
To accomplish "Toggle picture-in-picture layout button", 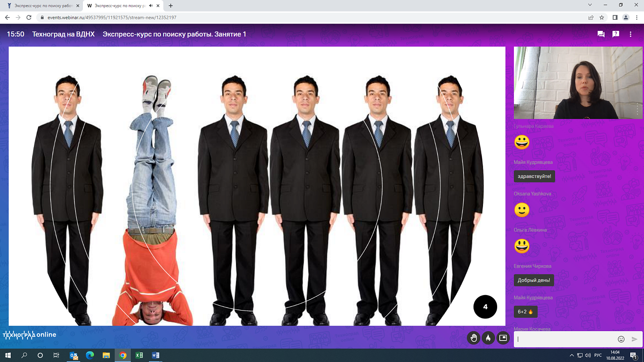I will pos(503,338).
